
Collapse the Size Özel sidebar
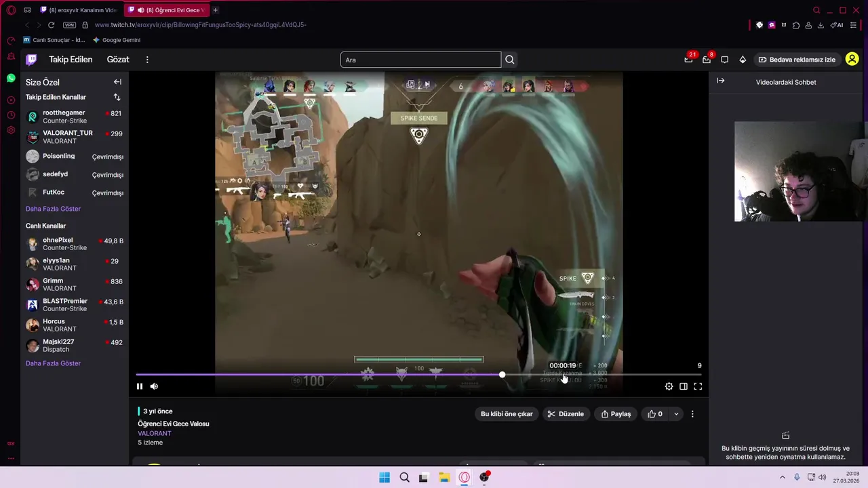(117, 82)
